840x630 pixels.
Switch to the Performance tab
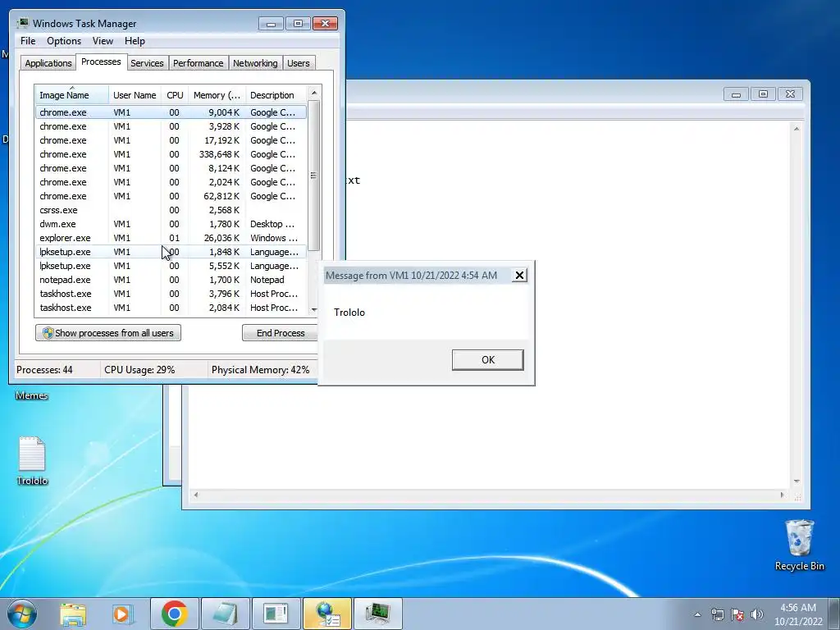pyautogui.click(x=199, y=63)
